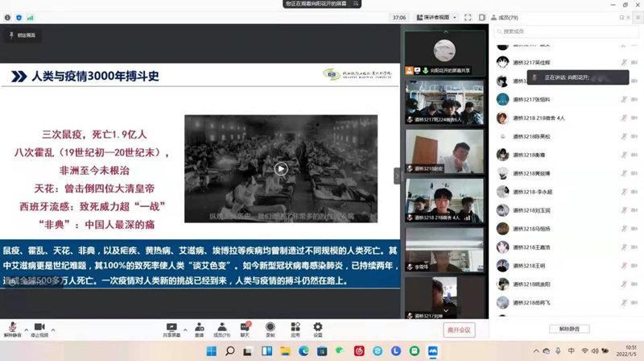Viewport: 644px width, 361px height.
Task: Toggle mic for 道桥3217张恒科
Action: [x=624, y=99]
